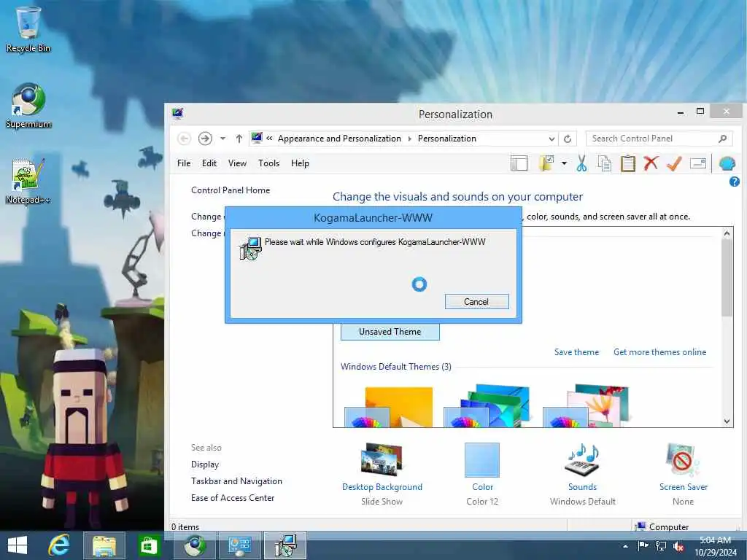Click the breadcrumb arrow after Appearance and Personalization
This screenshot has width=747, height=560.
point(410,139)
